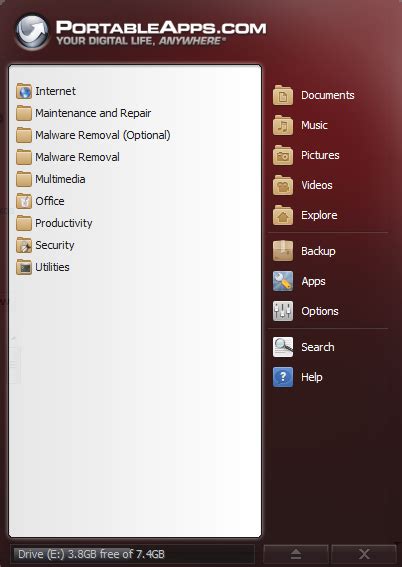Screen dimensions: 402x567
Task: Open the Options sliders icon
Action: (x=283, y=311)
